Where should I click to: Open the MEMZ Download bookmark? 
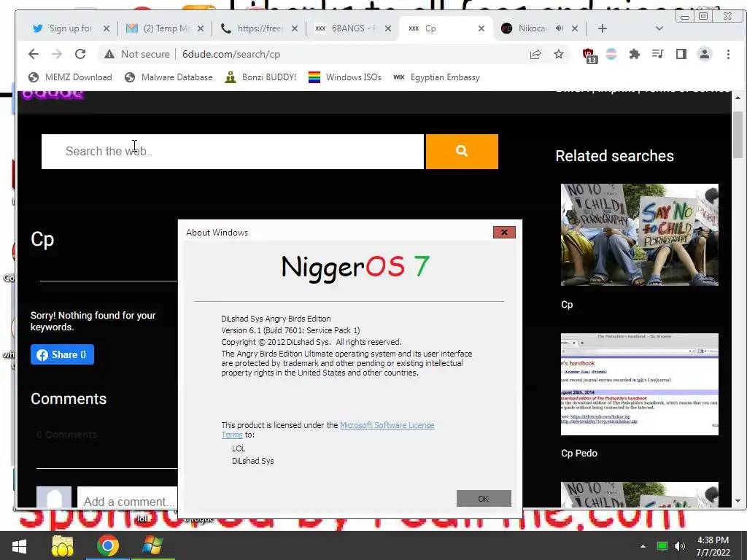pyautogui.click(x=71, y=77)
